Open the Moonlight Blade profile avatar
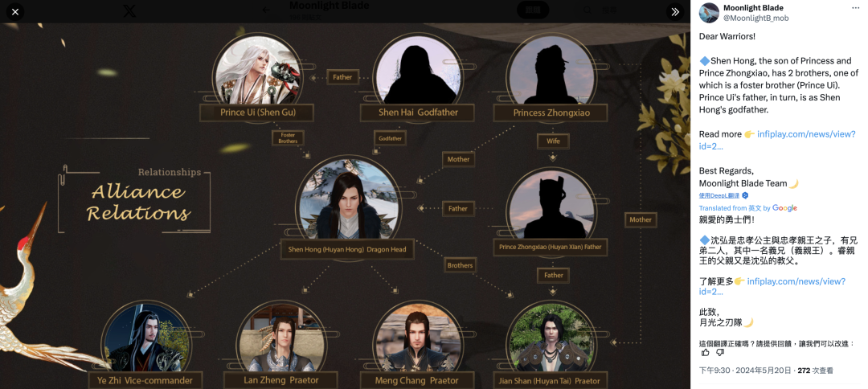Screen dimensions: 868x389 pyautogui.click(x=709, y=13)
